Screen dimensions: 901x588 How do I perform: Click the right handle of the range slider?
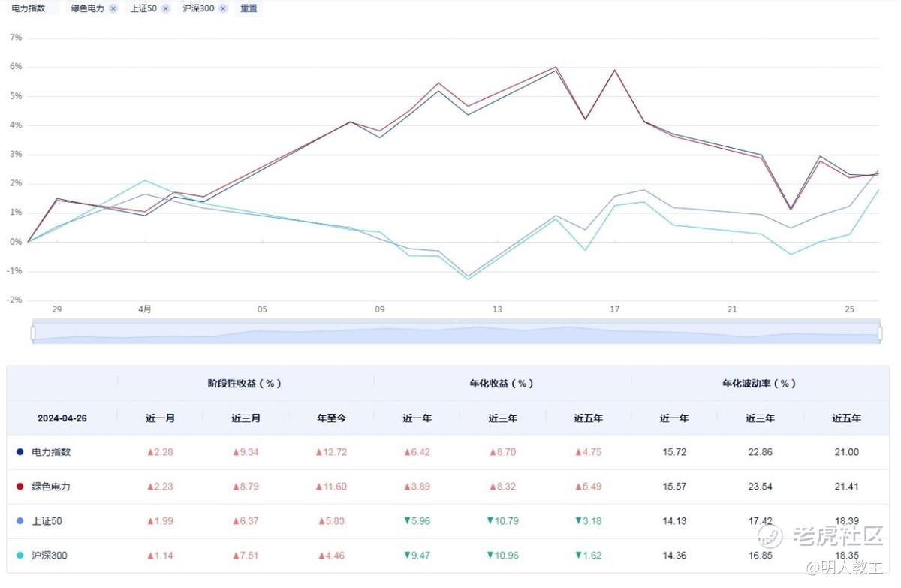click(x=879, y=333)
